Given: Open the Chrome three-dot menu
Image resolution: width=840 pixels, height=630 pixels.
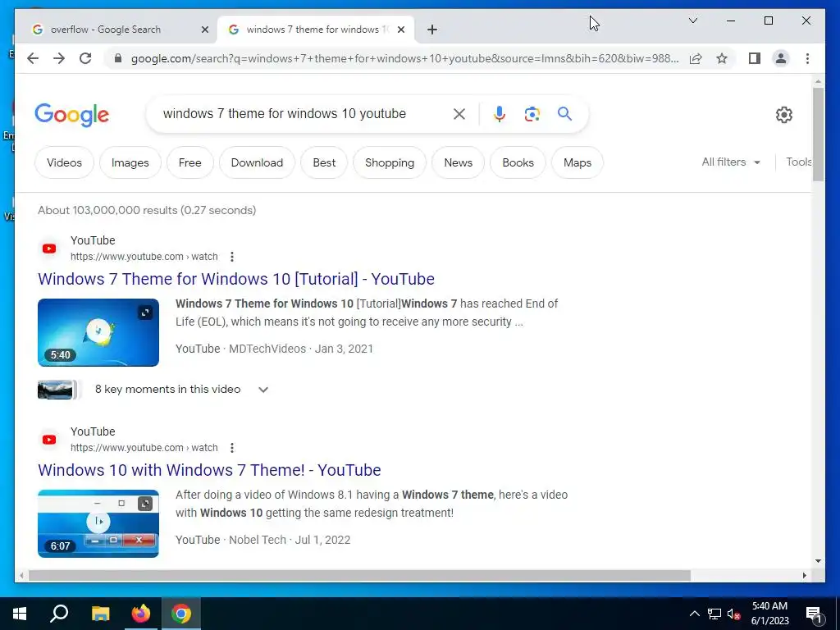Looking at the screenshot, I should pos(807,58).
